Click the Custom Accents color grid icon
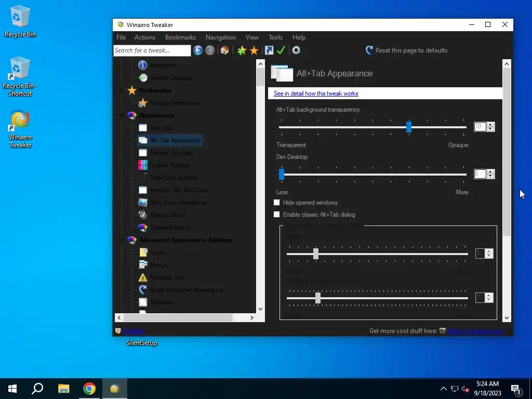 (x=143, y=165)
